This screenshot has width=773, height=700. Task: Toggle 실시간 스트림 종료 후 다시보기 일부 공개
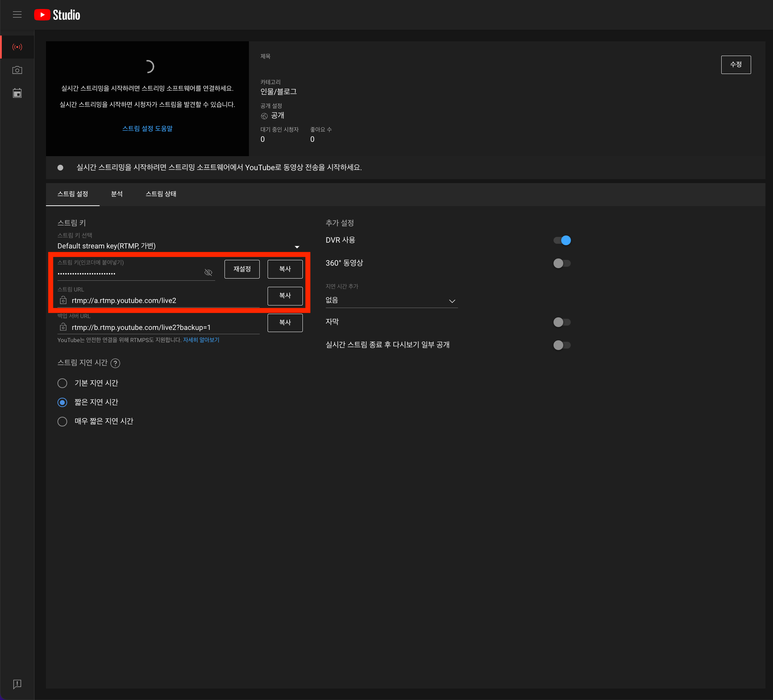(x=562, y=345)
